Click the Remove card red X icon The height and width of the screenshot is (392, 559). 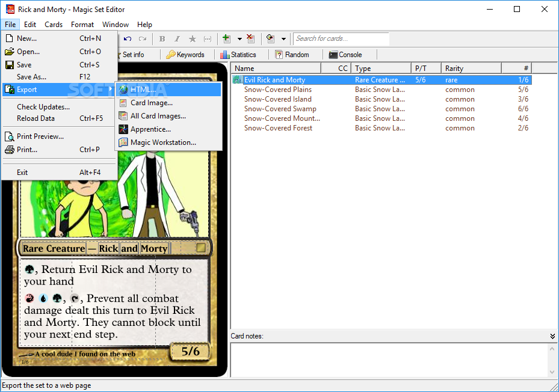click(x=251, y=39)
